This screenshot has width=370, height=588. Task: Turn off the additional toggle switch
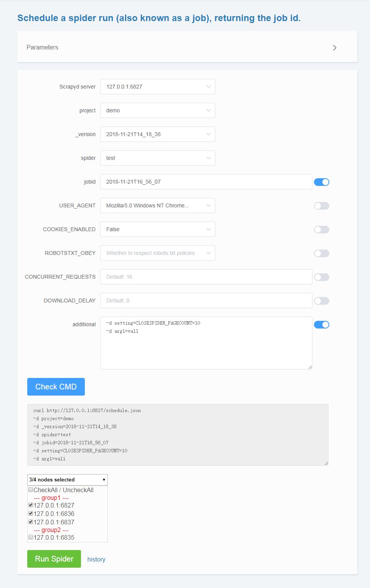[322, 325]
